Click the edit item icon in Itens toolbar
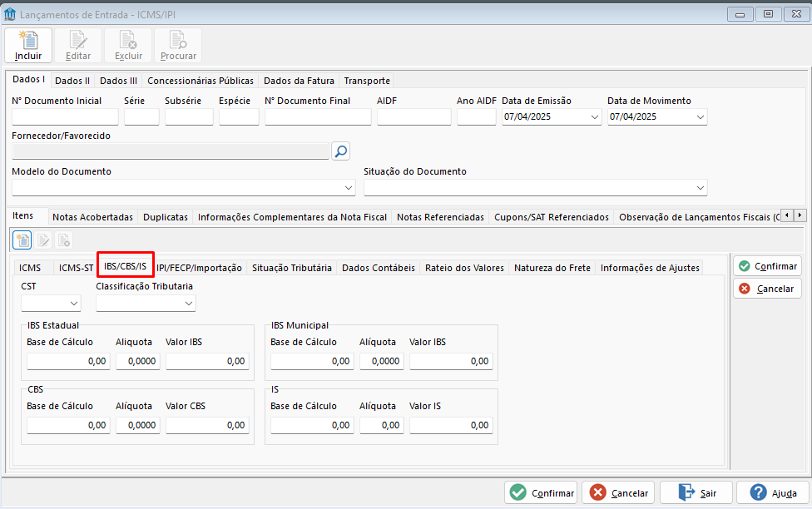This screenshot has width=812, height=509. click(x=43, y=240)
